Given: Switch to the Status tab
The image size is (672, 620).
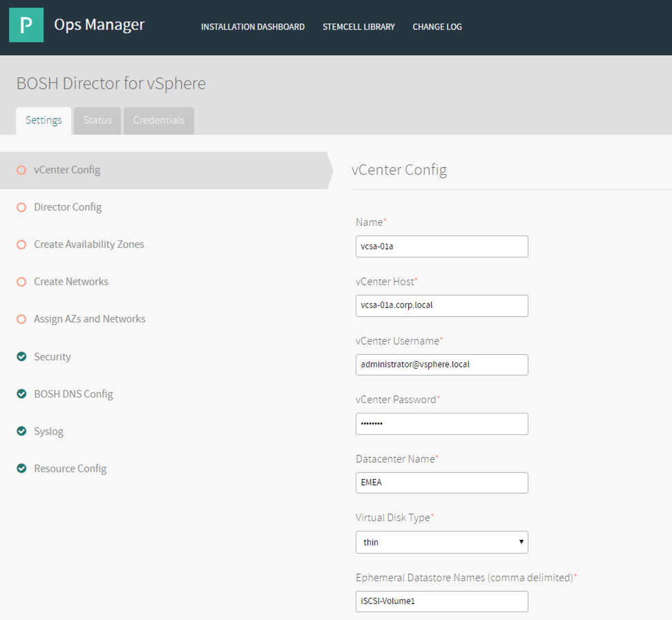Looking at the screenshot, I should pos(97,120).
